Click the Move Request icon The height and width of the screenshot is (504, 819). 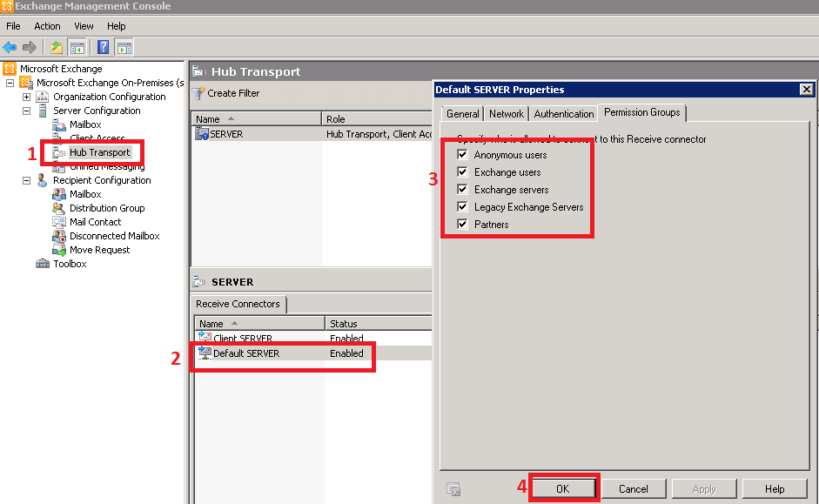pyautogui.click(x=59, y=250)
